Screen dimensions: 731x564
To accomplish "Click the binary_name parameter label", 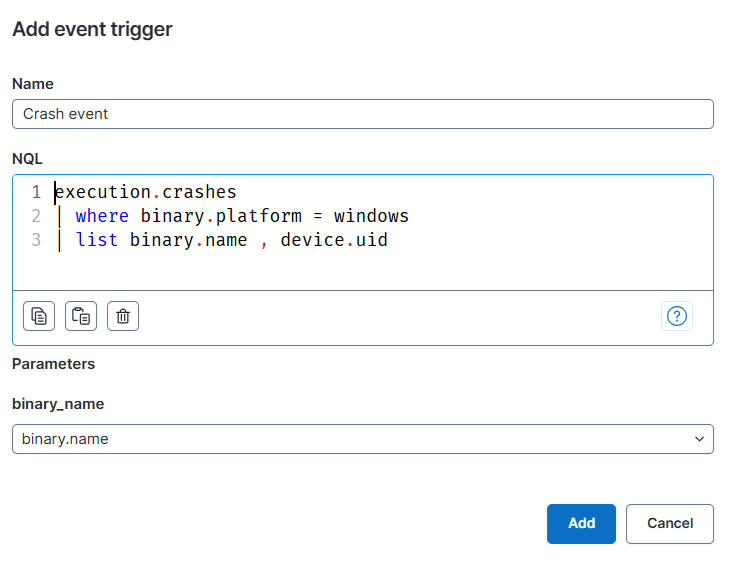I will 58,404.
